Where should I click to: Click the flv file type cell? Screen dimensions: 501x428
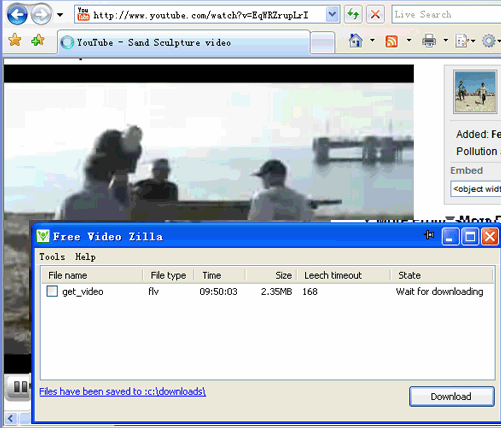[153, 291]
